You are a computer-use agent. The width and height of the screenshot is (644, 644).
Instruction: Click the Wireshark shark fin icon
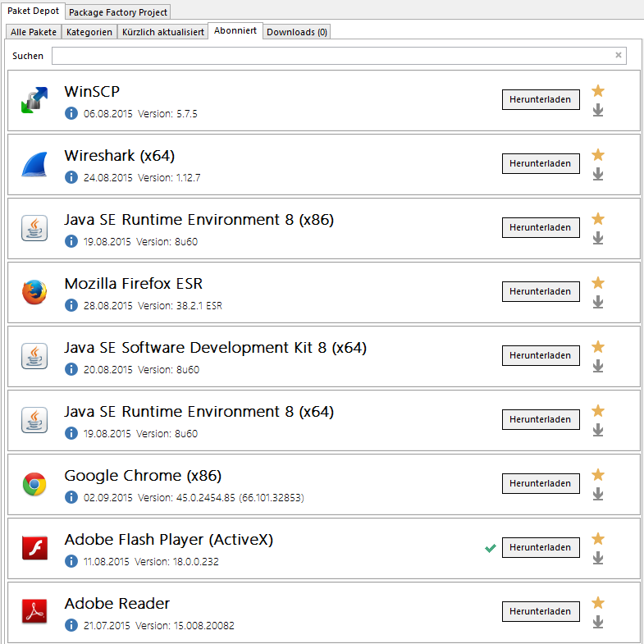[x=34, y=164]
